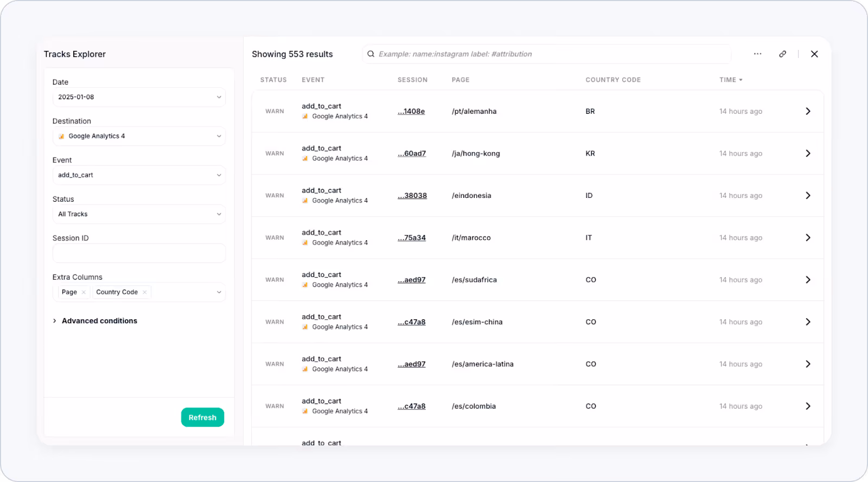Screen dimensions: 868x482
Task: Click the Showing 553 results text
Action: point(292,54)
